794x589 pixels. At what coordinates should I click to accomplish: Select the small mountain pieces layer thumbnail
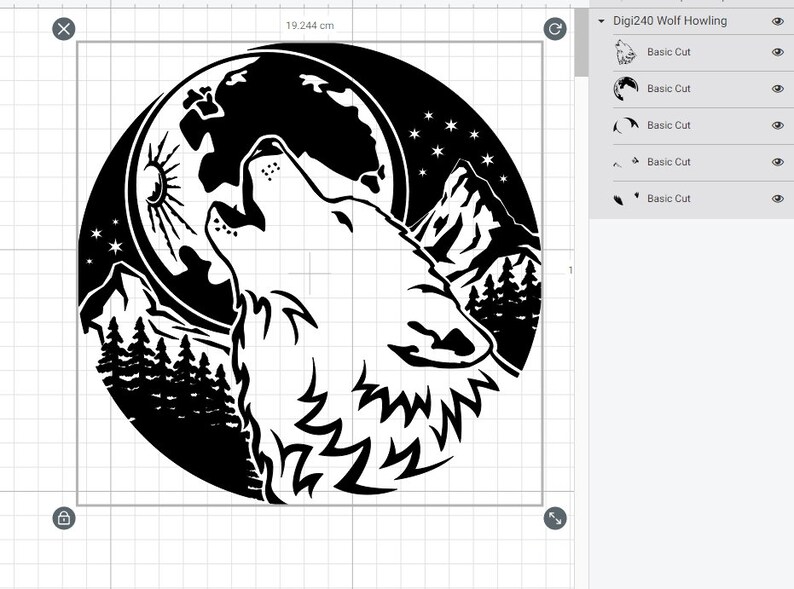click(626, 162)
